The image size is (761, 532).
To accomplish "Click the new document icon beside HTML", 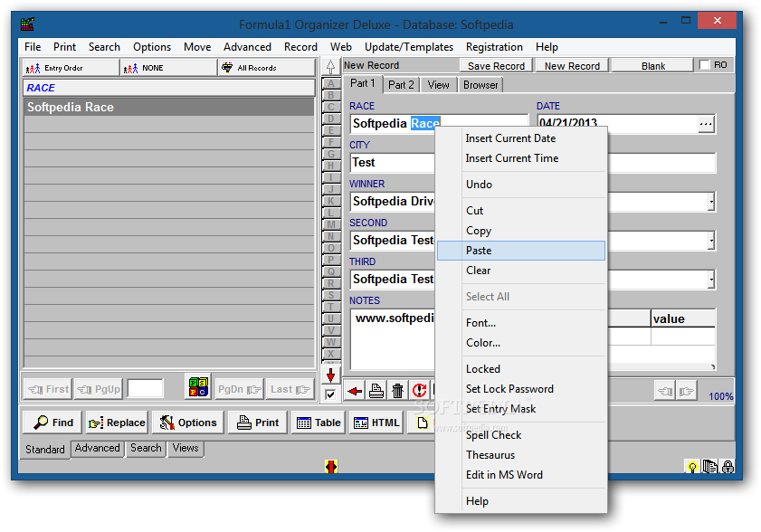I will (x=423, y=423).
